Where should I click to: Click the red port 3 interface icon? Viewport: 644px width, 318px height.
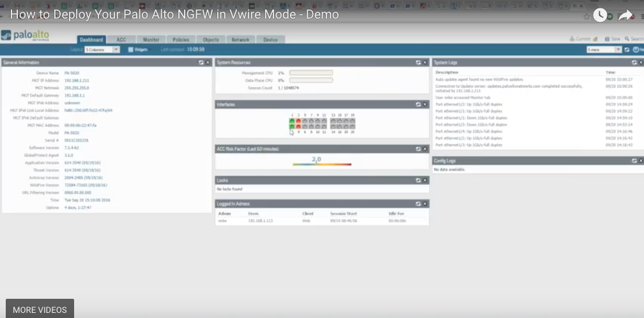298,121
